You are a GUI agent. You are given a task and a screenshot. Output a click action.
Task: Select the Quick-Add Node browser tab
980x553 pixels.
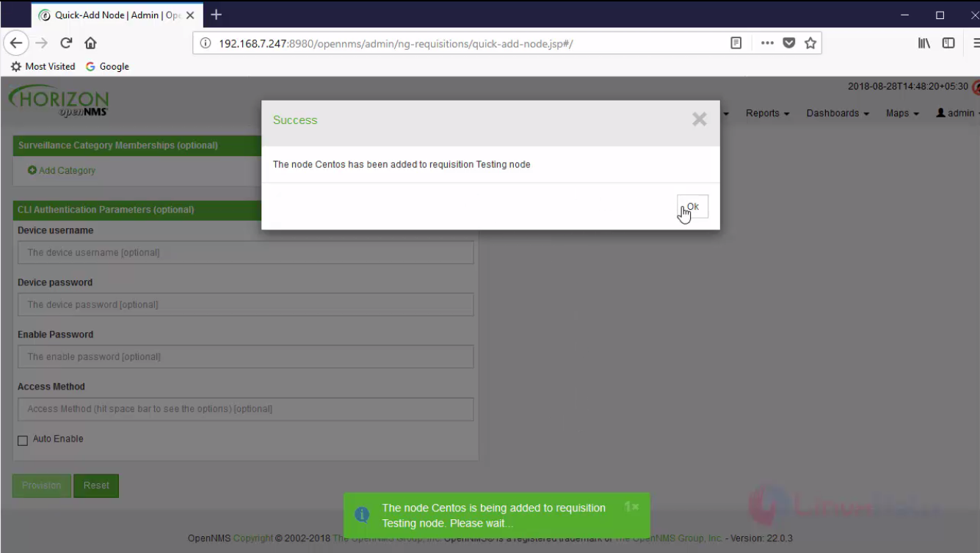117,15
